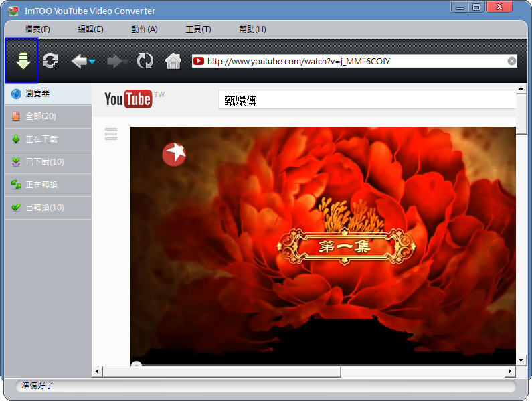Image resolution: width=532 pixels, height=401 pixels.
Task: Click the download and convert icon
Action: pyautogui.click(x=50, y=61)
